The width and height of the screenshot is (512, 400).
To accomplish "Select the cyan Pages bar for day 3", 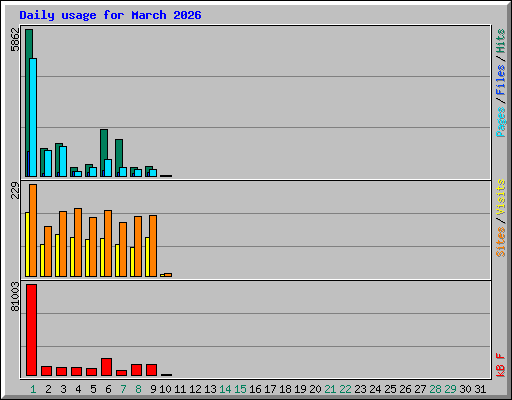I will coord(63,161).
